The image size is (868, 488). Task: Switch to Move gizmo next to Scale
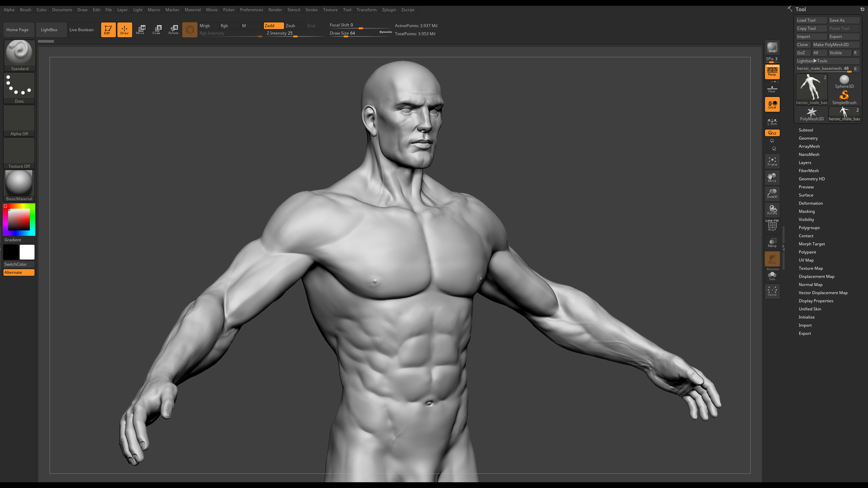(141, 29)
